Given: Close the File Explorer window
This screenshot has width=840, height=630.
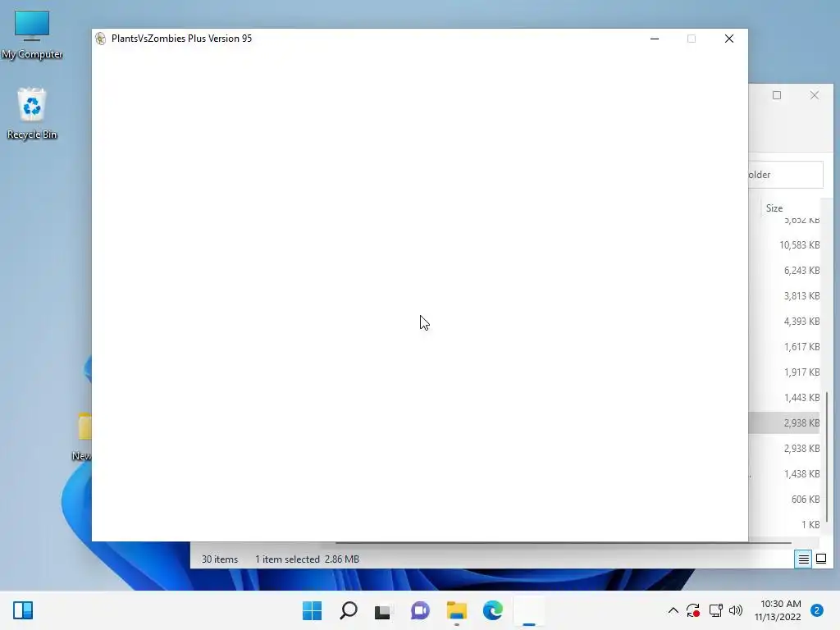Looking at the screenshot, I should tap(815, 95).
